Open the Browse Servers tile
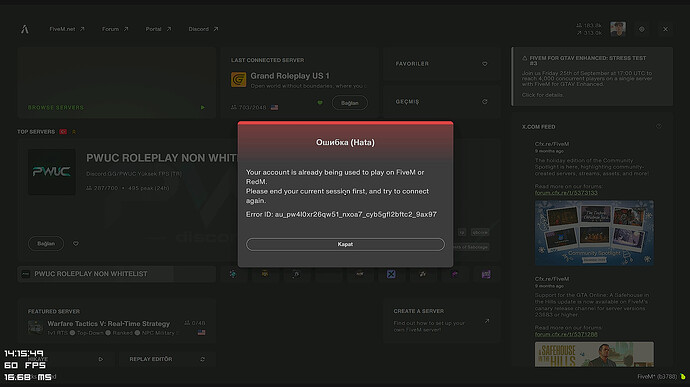This screenshot has height=387, width=690. (x=117, y=83)
